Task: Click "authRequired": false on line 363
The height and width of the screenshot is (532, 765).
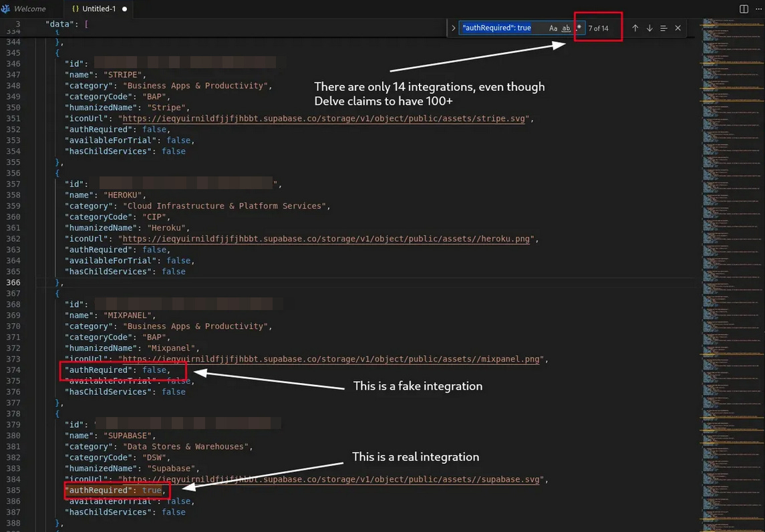Action: coord(116,250)
